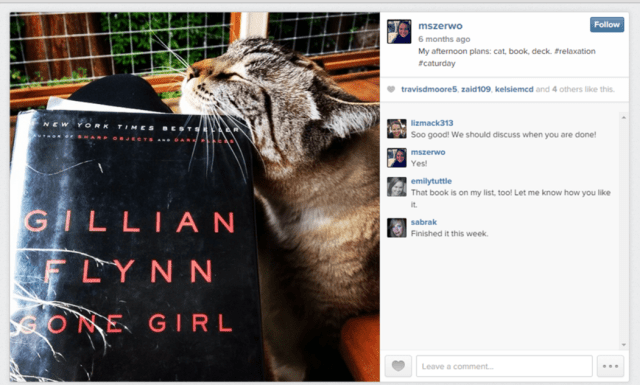Open kelsiemcd's profile from the likes
The width and height of the screenshot is (640, 385).
pos(514,89)
